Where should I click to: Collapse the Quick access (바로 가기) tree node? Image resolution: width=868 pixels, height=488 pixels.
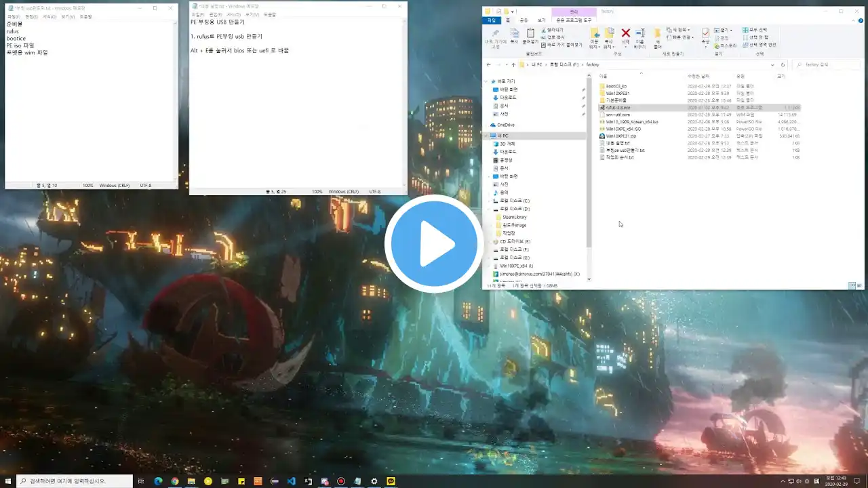pos(487,81)
